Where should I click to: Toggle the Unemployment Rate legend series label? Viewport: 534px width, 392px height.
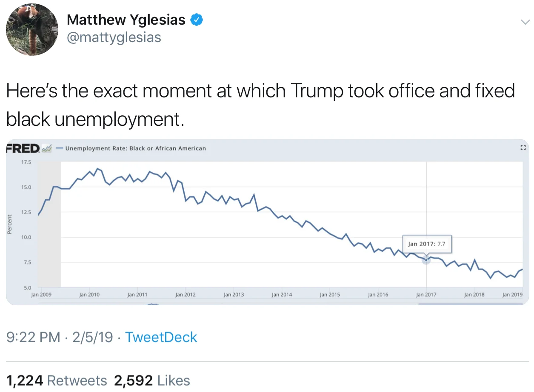[x=135, y=148]
